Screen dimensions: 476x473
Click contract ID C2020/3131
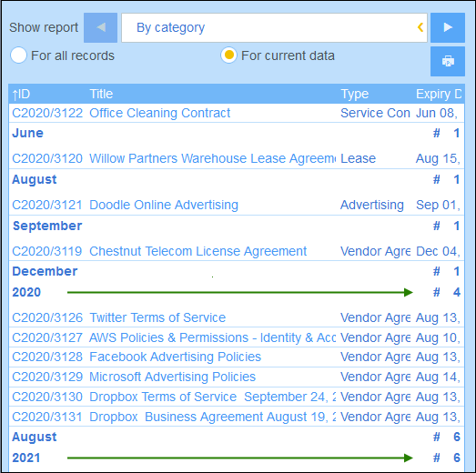47,418
